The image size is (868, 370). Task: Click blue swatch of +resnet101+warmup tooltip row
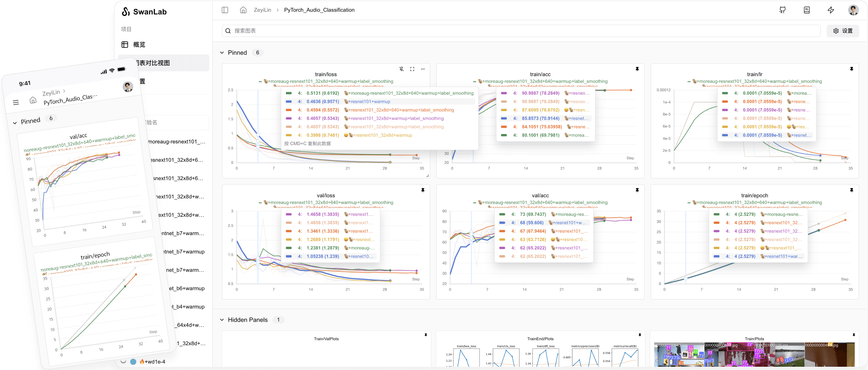289,102
